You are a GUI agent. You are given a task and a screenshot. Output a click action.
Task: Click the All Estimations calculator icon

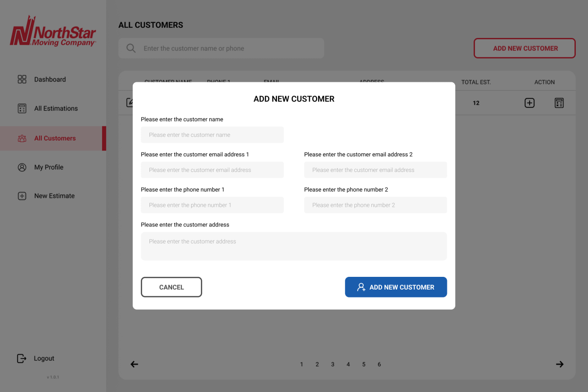(x=22, y=108)
